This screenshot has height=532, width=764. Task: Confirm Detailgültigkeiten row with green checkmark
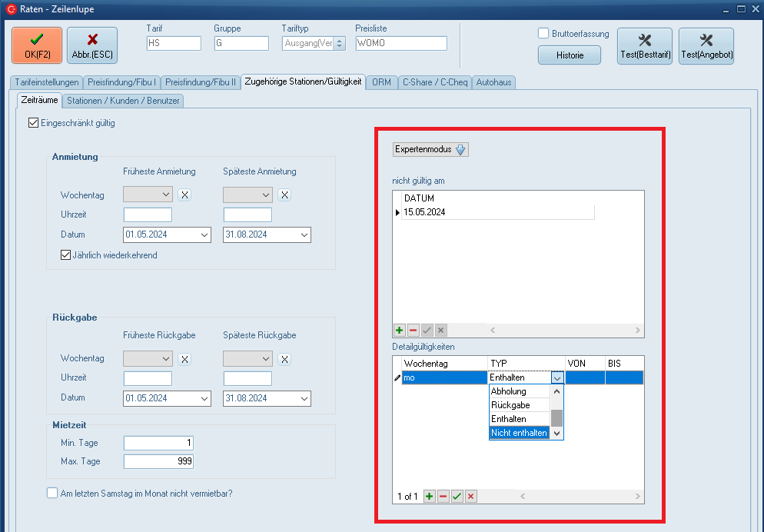[x=457, y=497]
